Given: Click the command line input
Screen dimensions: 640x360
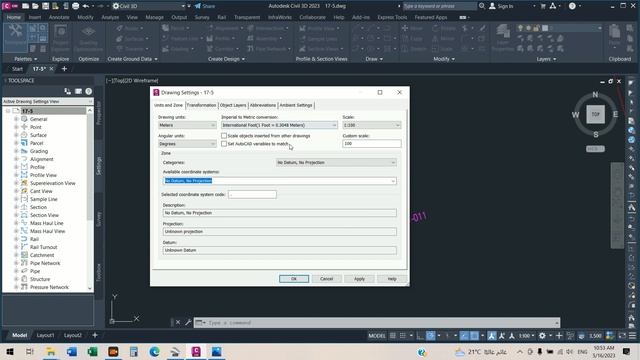Looking at the screenshot, I should [x=376, y=322].
